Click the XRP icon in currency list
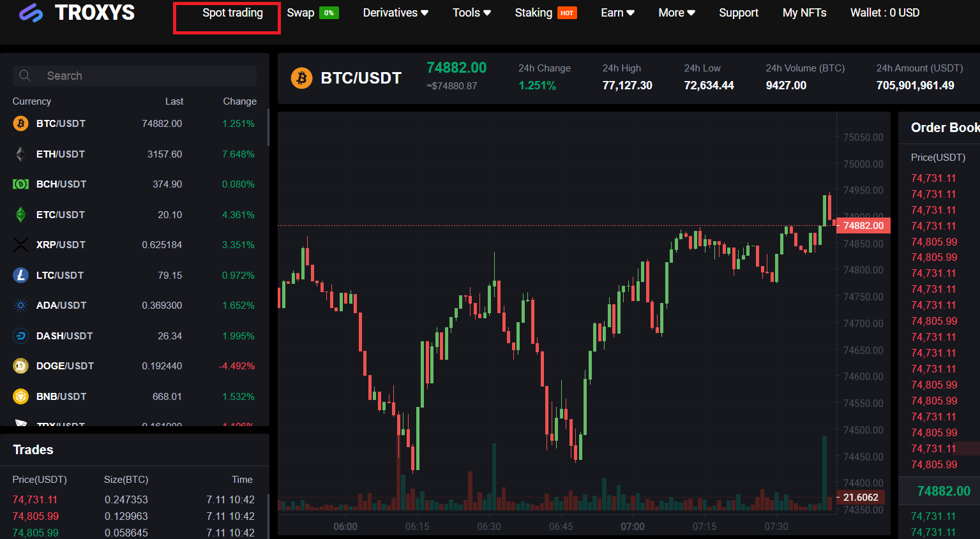The width and height of the screenshot is (980, 539). point(21,244)
